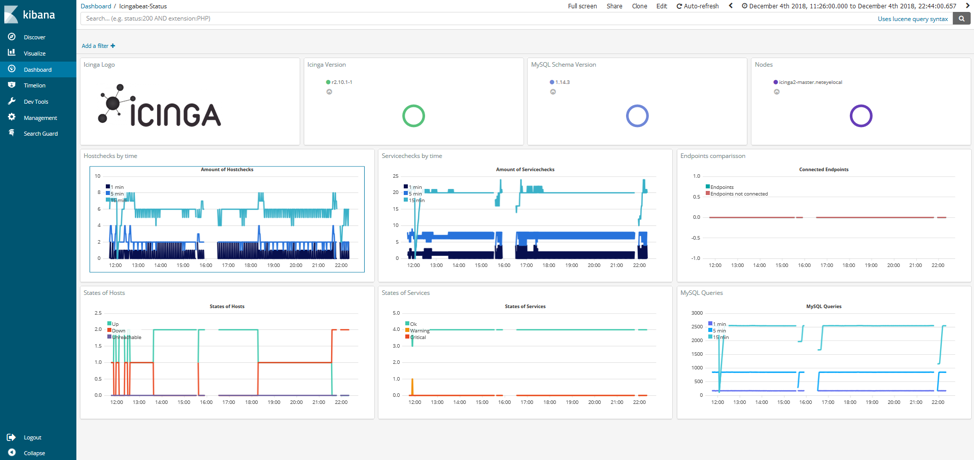Click 5 min legend in Hostchecks chart
Screen dimensions: 974x460
coord(116,194)
